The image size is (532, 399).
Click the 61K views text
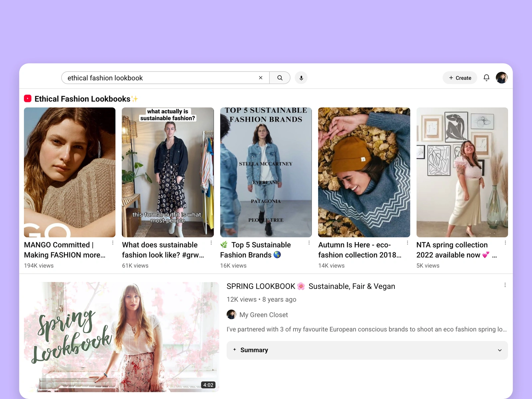click(135, 266)
